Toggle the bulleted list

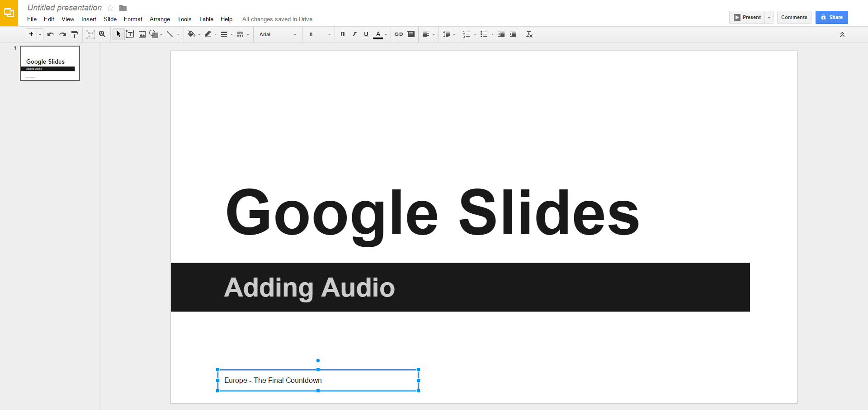484,34
